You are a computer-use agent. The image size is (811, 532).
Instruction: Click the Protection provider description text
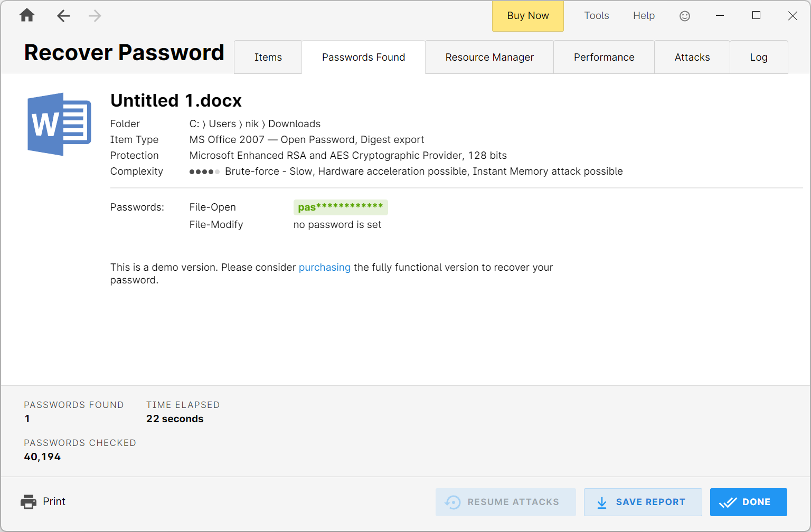348,156
